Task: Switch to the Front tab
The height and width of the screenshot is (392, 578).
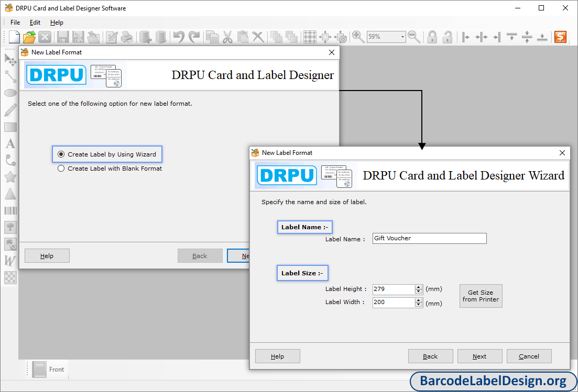Action: click(48, 369)
